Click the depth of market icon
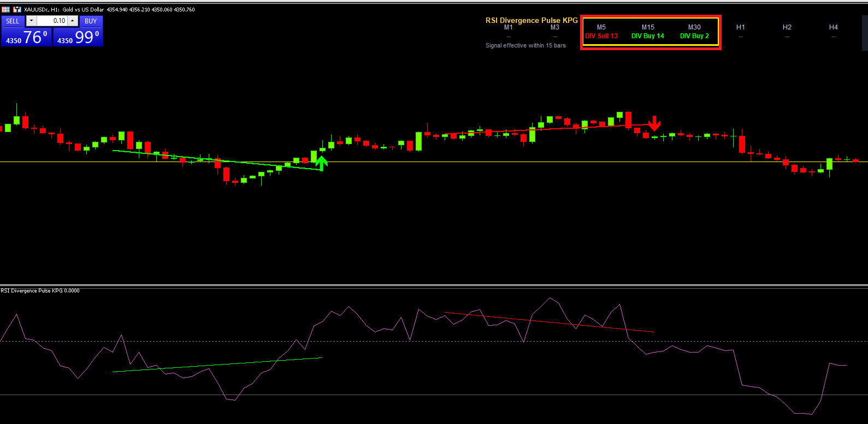This screenshot has height=424, width=868. [x=17, y=9]
